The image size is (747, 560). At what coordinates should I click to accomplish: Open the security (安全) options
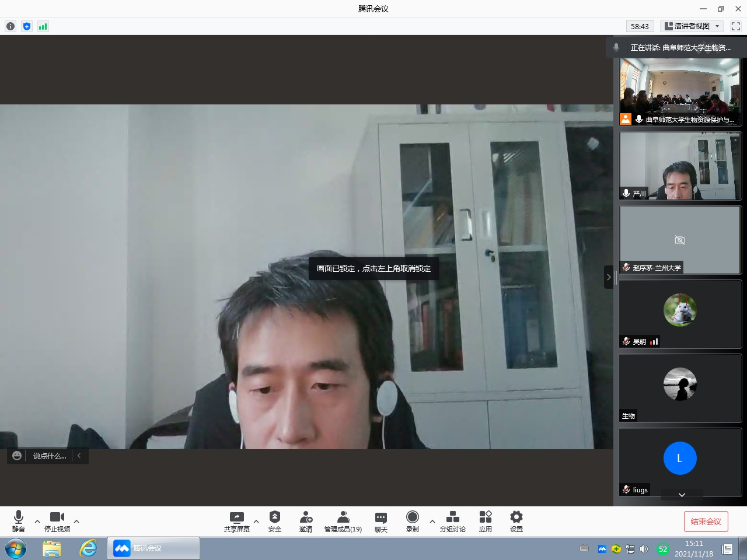pyautogui.click(x=275, y=521)
